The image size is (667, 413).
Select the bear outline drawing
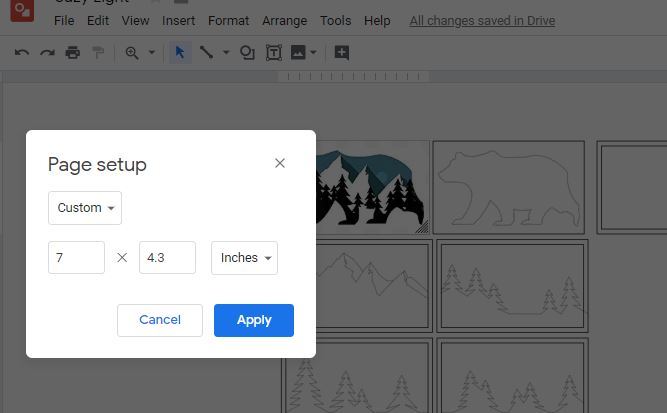(509, 188)
